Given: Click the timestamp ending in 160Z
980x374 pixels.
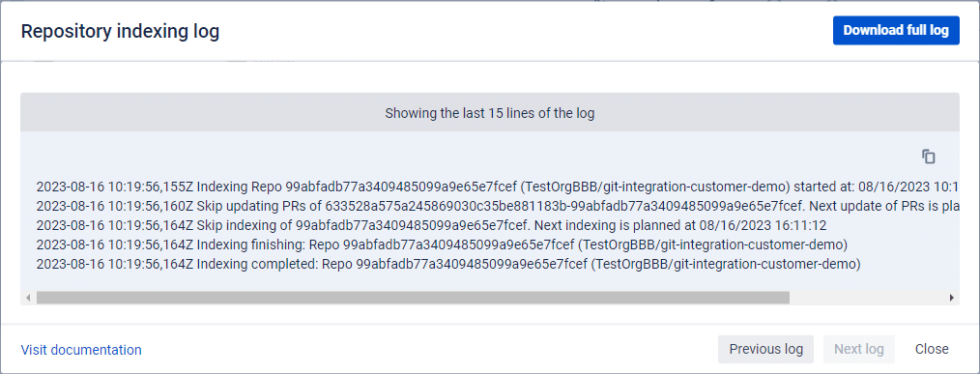Looking at the screenshot, I should pyautogui.click(x=115, y=206).
